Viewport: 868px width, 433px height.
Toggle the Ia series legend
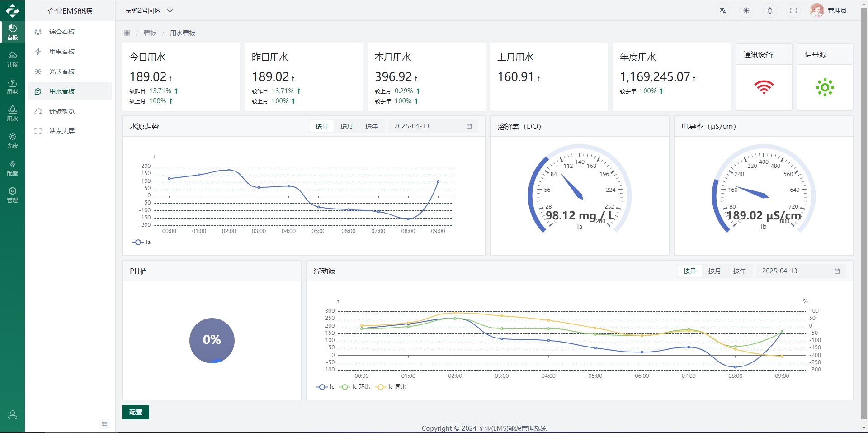click(x=142, y=242)
